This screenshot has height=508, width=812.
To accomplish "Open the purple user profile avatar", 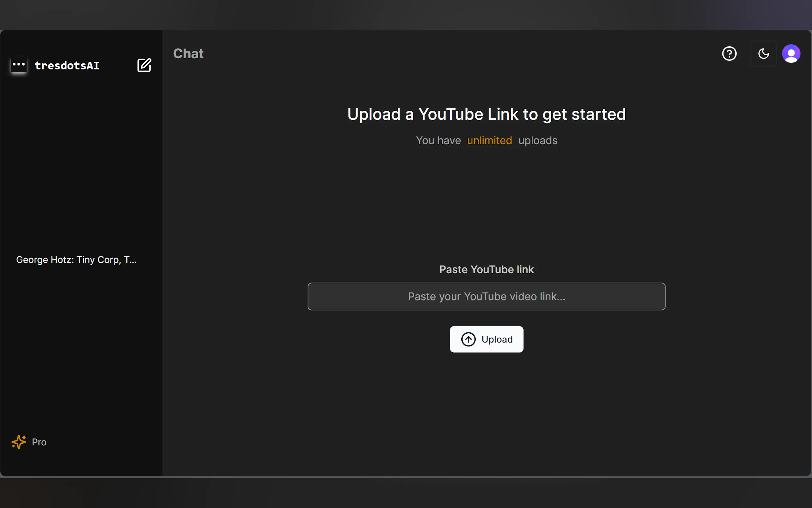I will pos(791,54).
